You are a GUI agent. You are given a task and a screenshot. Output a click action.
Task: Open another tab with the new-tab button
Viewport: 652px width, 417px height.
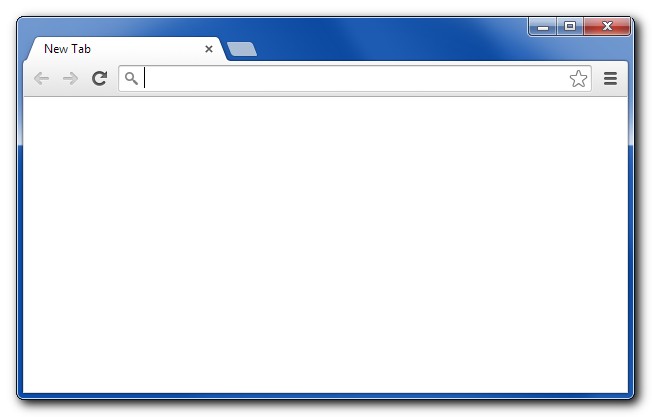[x=242, y=49]
